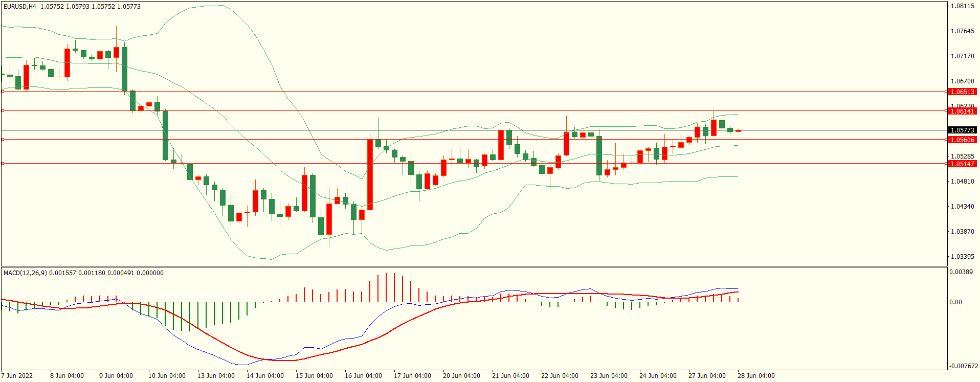Click the 16 Jun 04:00 date label
This screenshot has height=382, width=980.
coord(363,376)
